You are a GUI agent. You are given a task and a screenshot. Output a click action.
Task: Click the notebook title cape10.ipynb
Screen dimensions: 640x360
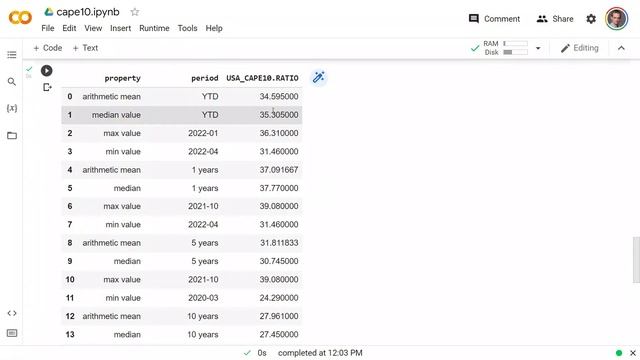pyautogui.click(x=88, y=12)
